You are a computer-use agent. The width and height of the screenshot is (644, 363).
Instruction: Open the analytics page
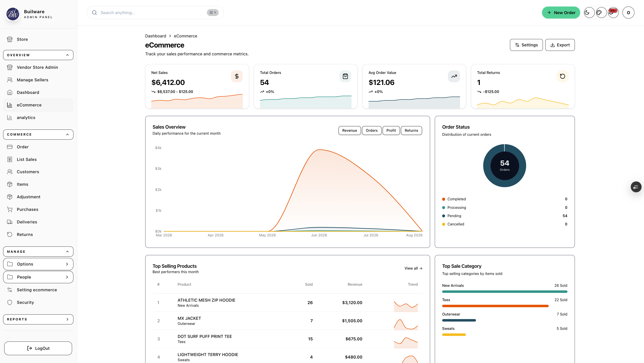(38, 117)
